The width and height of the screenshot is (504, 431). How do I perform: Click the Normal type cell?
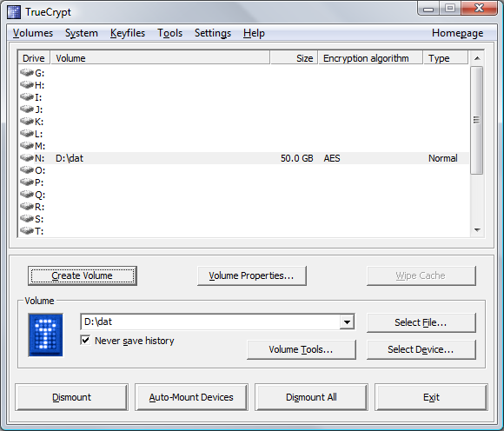pos(443,158)
